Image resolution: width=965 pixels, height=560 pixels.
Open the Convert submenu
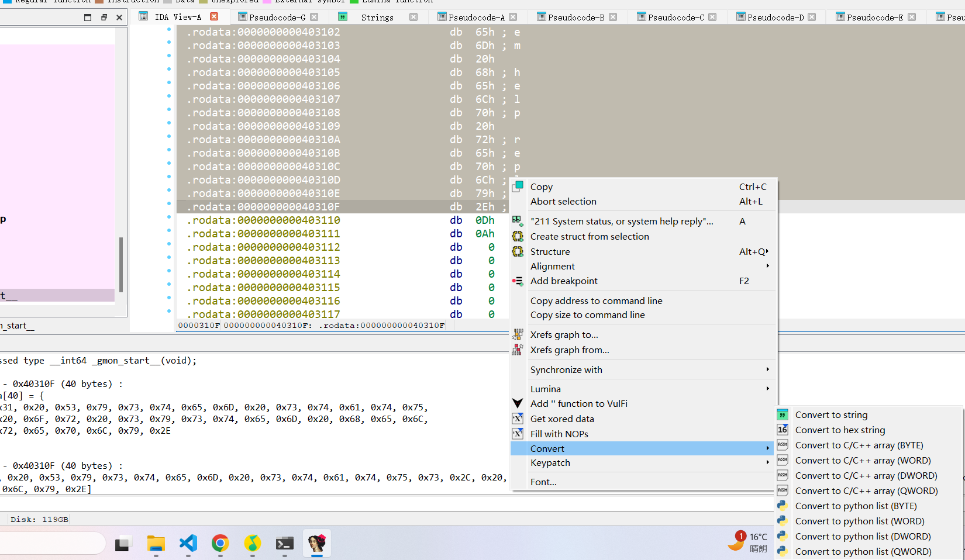click(x=643, y=448)
